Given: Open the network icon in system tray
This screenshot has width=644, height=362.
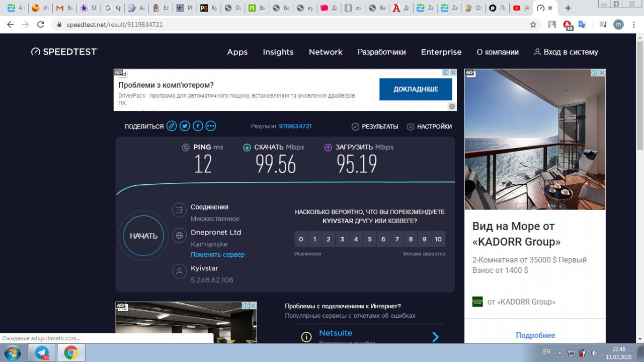Looking at the screenshot, I should (x=572, y=352).
